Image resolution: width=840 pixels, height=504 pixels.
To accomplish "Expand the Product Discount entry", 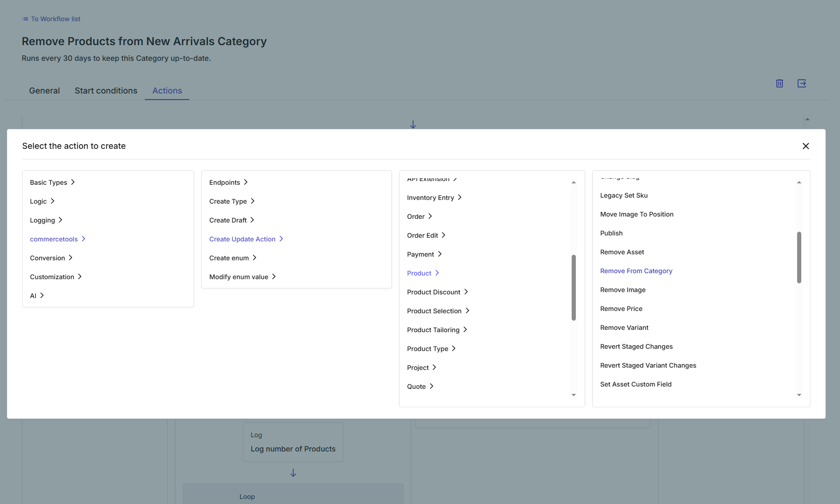I will (433, 292).
